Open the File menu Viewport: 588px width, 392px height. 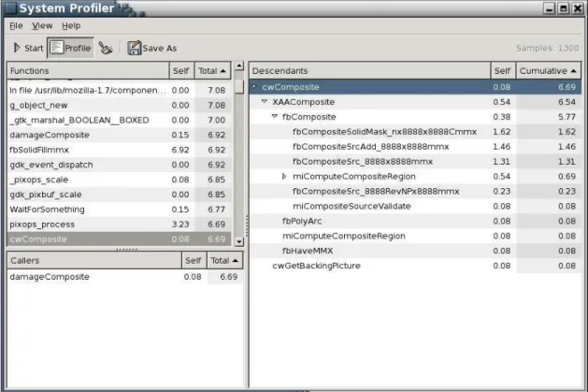coord(16,26)
